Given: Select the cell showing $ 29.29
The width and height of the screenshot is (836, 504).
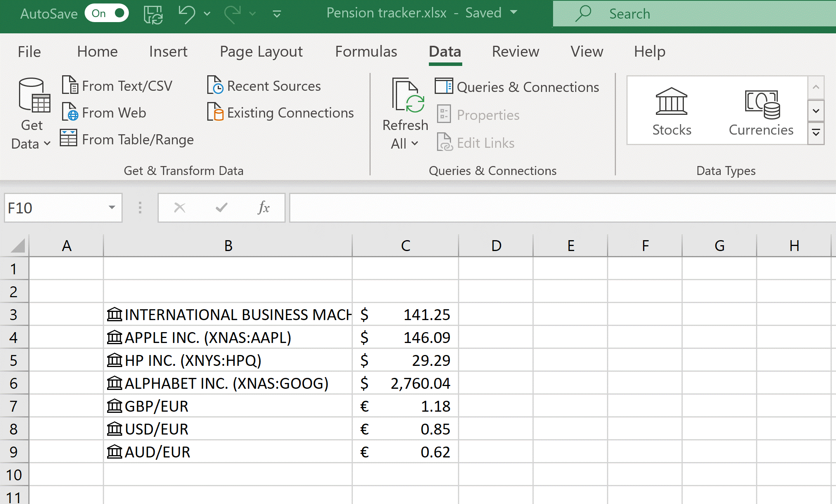Looking at the screenshot, I should [406, 360].
